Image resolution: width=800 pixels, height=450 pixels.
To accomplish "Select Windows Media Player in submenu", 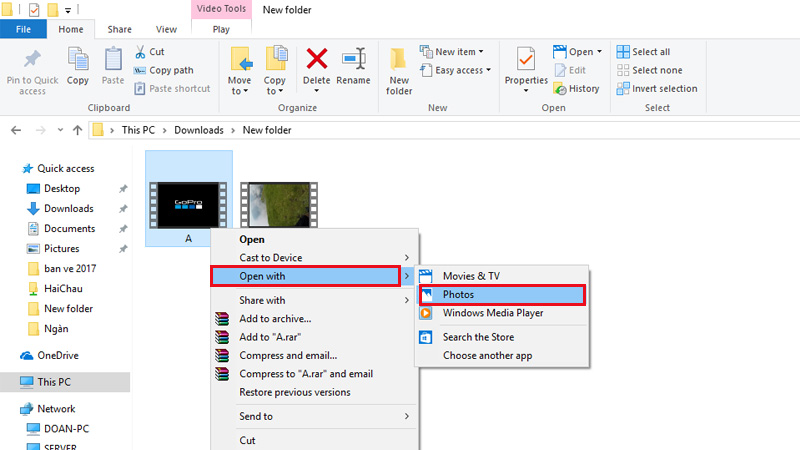I will click(x=493, y=313).
